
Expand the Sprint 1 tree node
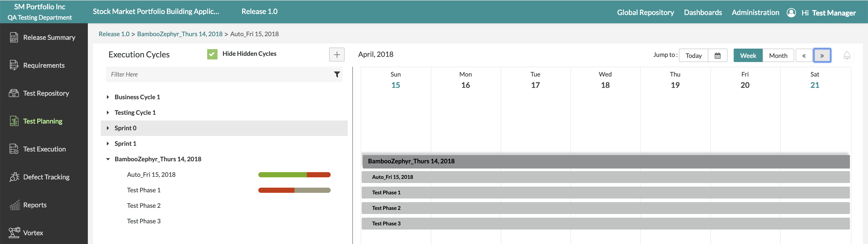tap(108, 143)
